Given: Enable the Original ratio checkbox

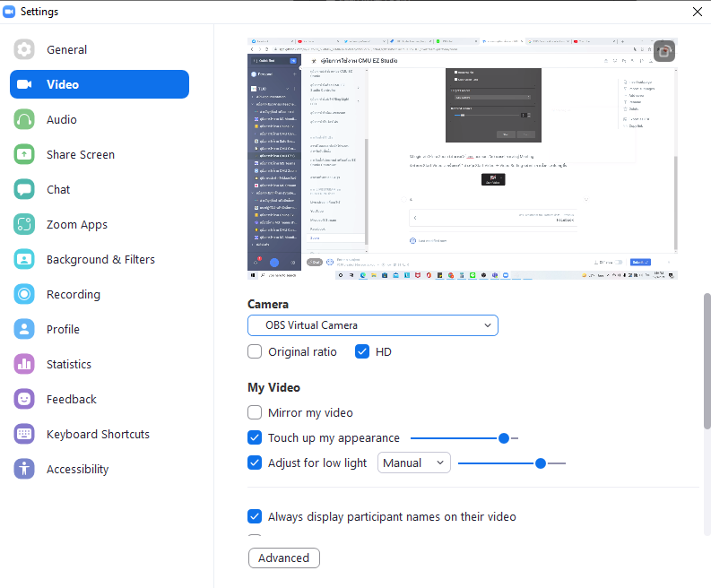Looking at the screenshot, I should click(x=255, y=351).
